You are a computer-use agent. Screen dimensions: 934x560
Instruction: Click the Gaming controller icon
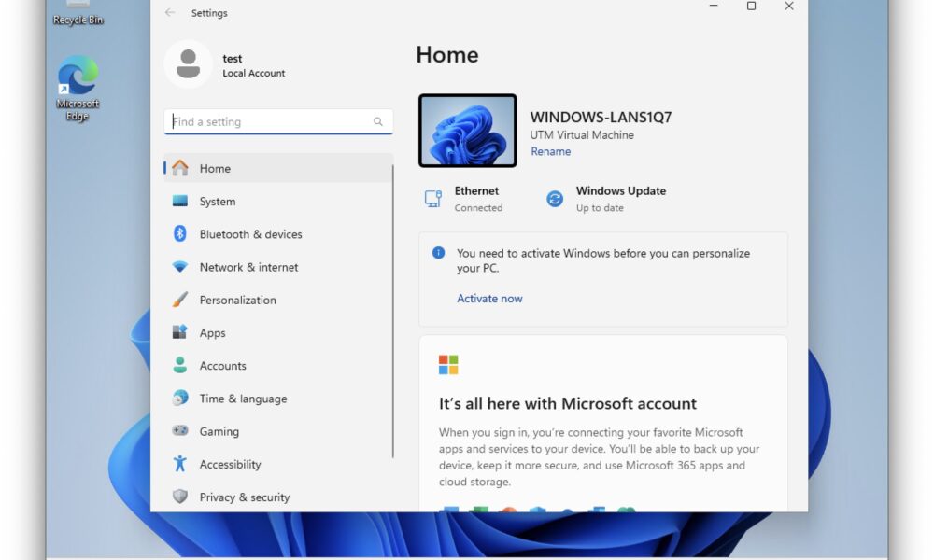[180, 430]
